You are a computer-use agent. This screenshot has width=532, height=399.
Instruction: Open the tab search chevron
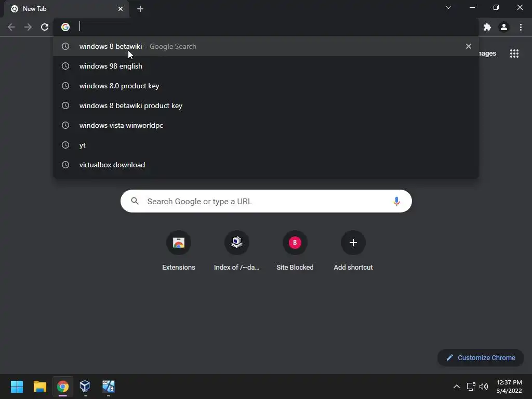tap(448, 7)
